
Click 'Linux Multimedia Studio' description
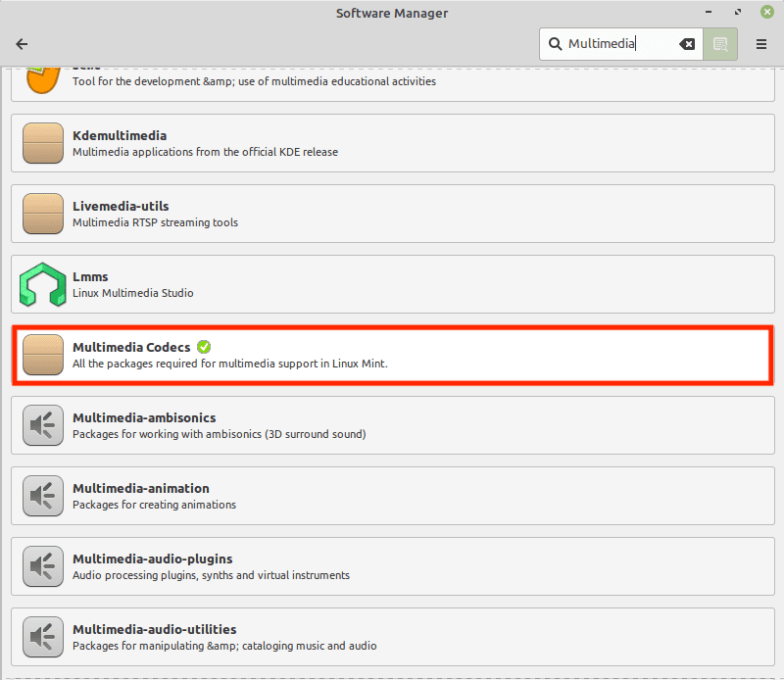[x=133, y=293]
